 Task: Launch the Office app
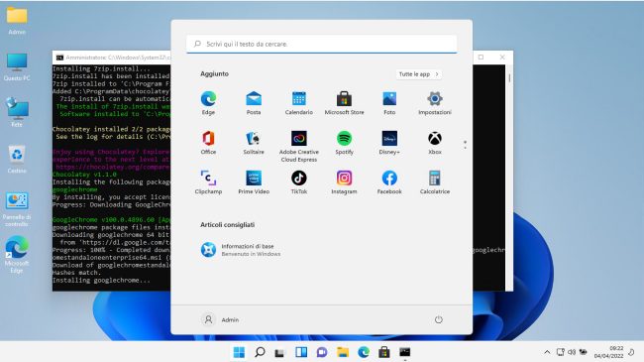(x=208, y=143)
